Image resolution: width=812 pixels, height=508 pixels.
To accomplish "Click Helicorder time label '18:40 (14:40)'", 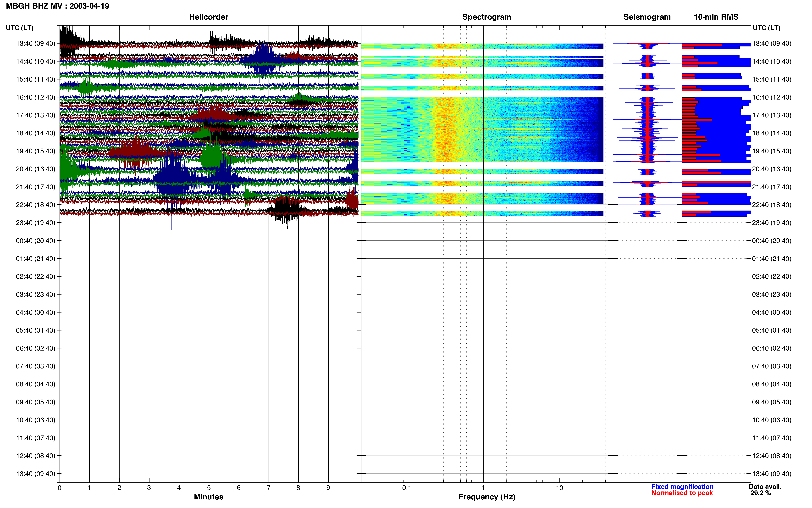I will [x=36, y=133].
